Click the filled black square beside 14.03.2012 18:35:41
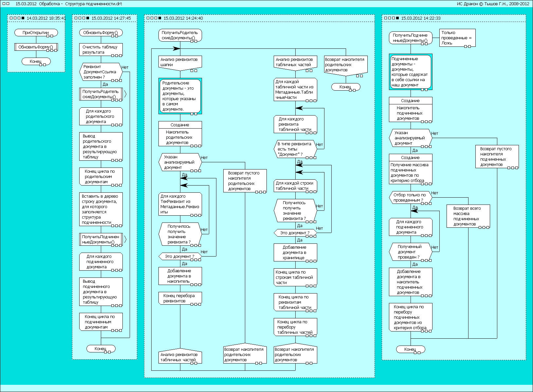 tap(23, 18)
